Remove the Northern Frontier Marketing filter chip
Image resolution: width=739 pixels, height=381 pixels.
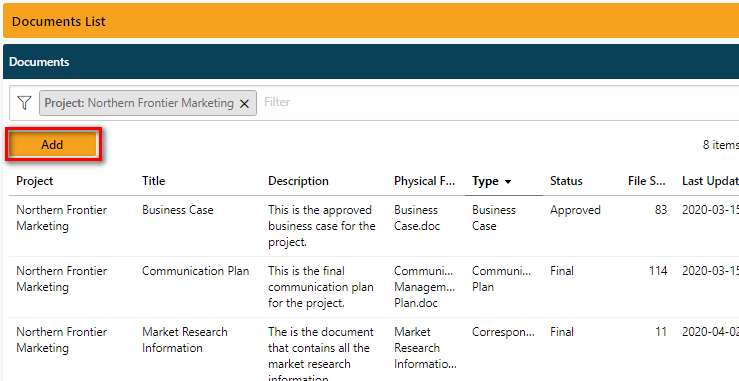(244, 104)
